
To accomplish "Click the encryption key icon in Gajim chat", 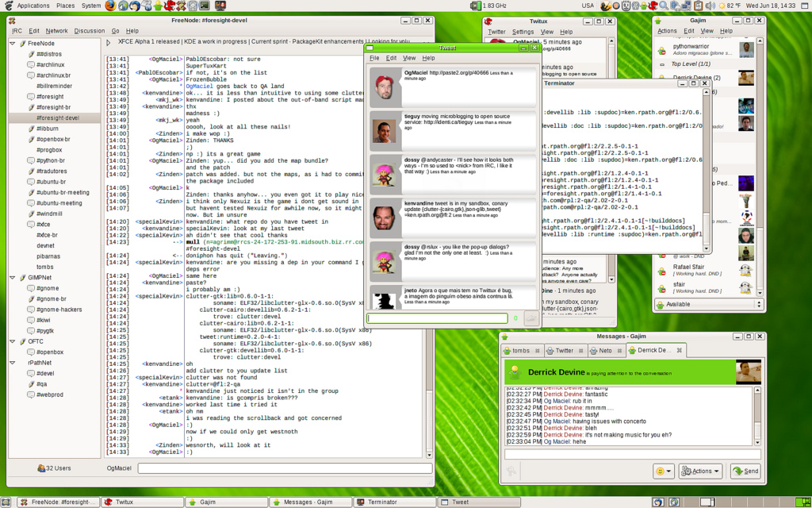I will pyautogui.click(x=511, y=471).
